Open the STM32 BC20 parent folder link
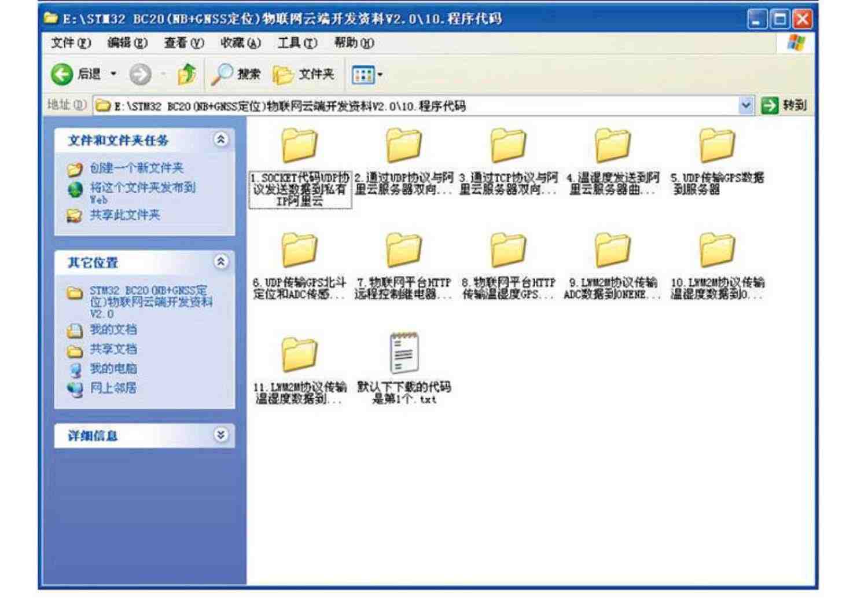The image size is (868, 613). (150, 302)
